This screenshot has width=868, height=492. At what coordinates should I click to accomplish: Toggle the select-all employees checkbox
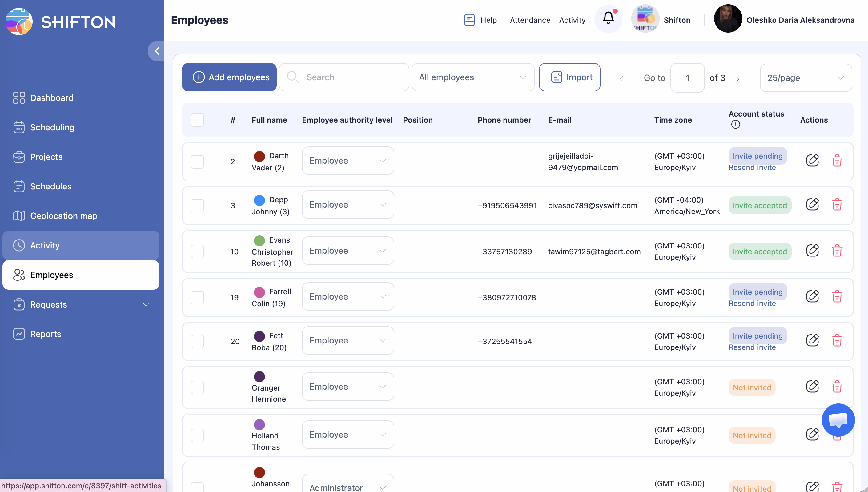point(197,120)
